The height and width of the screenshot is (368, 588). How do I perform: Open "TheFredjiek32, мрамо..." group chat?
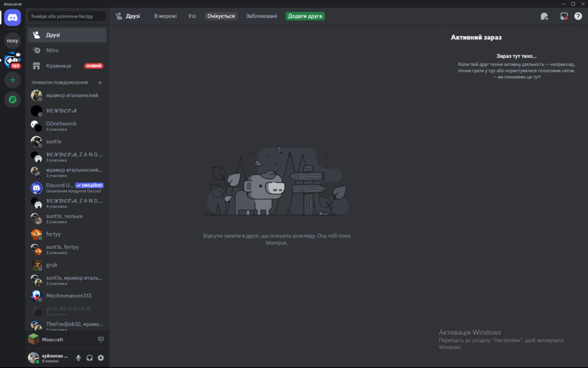67,325
